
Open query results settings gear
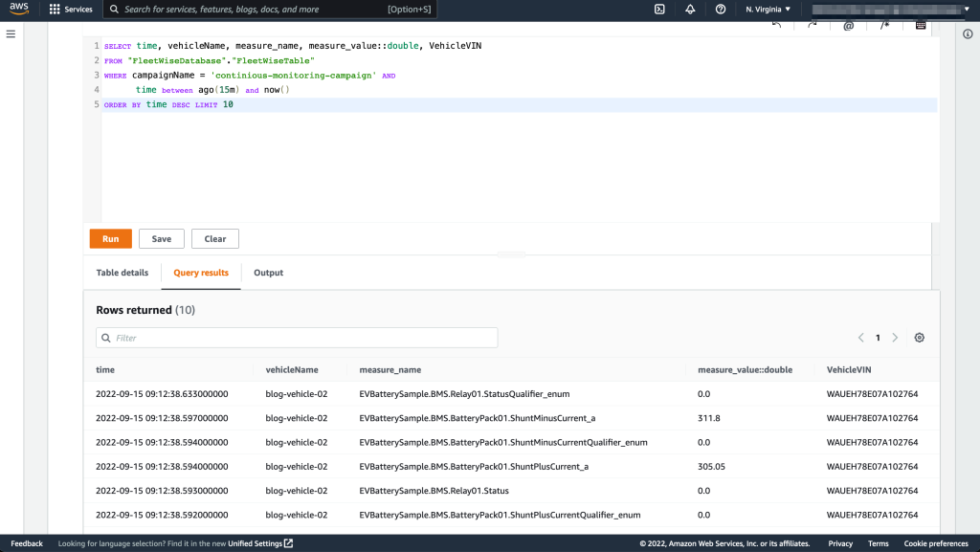pyautogui.click(x=920, y=338)
